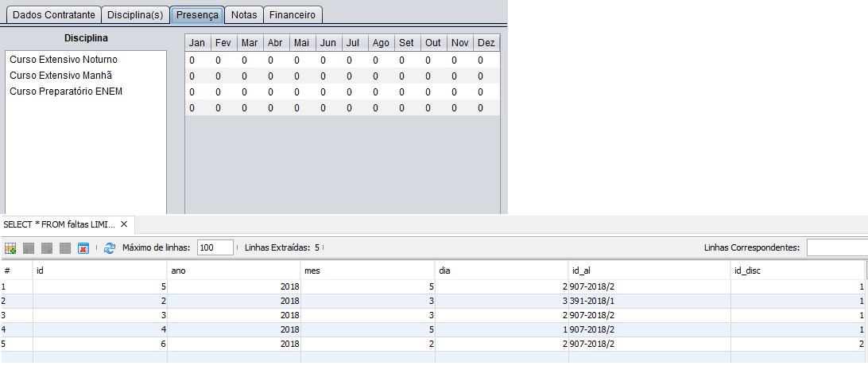
Task: Go to the Financeiro tab
Action: pyautogui.click(x=292, y=14)
